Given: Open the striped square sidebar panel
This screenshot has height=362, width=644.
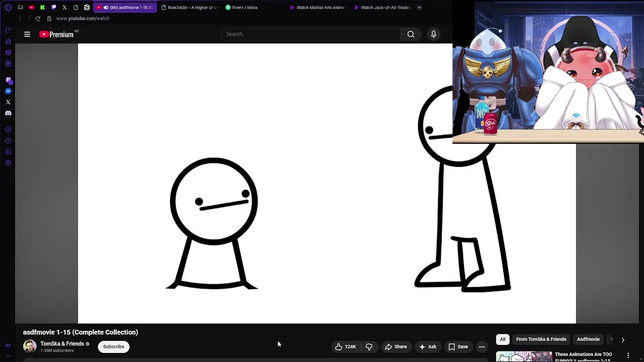Looking at the screenshot, I should (x=8, y=53).
